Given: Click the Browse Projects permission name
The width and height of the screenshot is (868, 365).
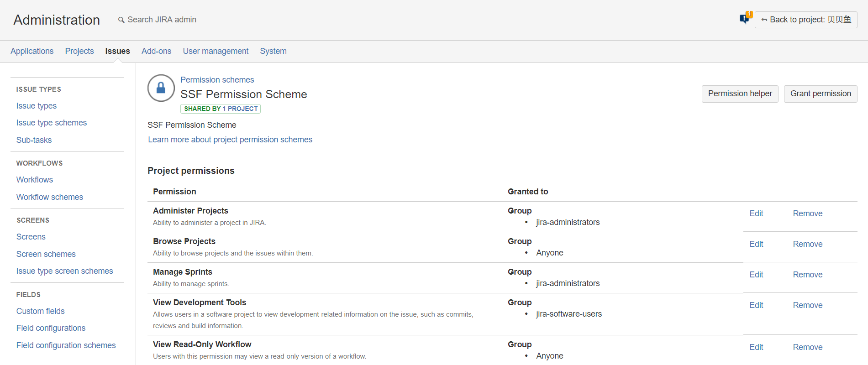Looking at the screenshot, I should (184, 241).
